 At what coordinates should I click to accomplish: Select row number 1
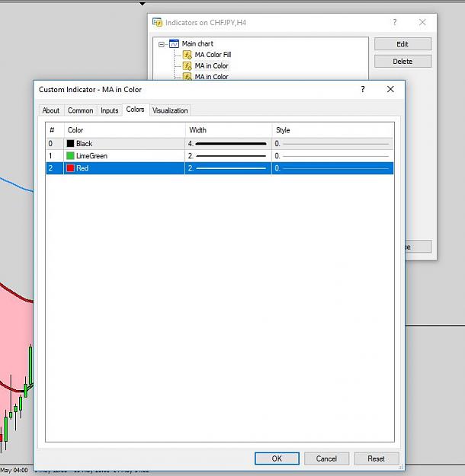click(51, 155)
